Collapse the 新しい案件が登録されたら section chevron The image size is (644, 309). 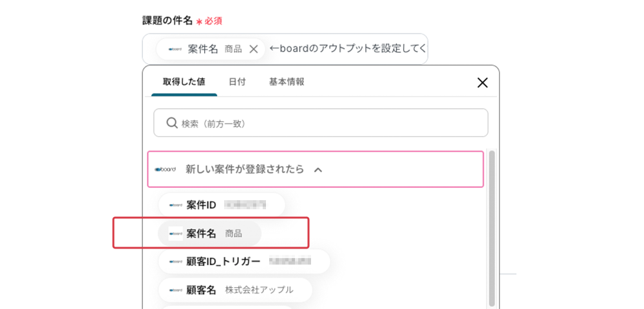(317, 170)
